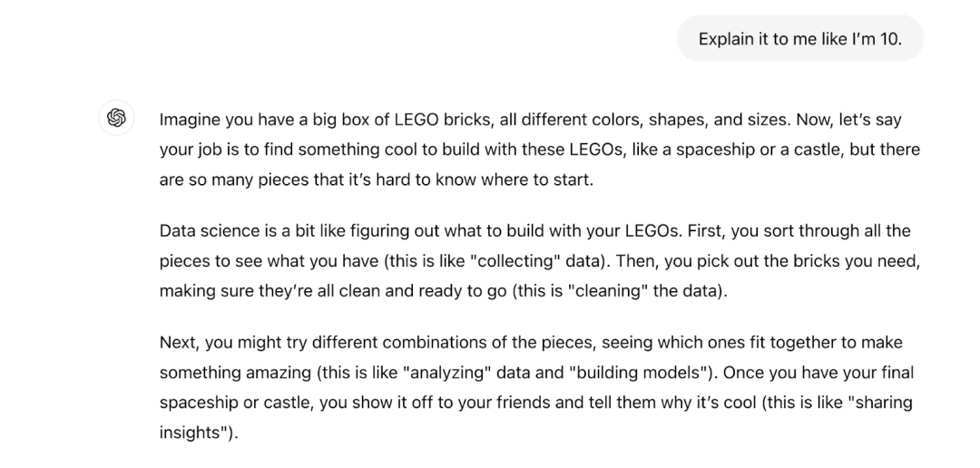
Task: Click the quoted word "analyzing"
Action: (449, 373)
